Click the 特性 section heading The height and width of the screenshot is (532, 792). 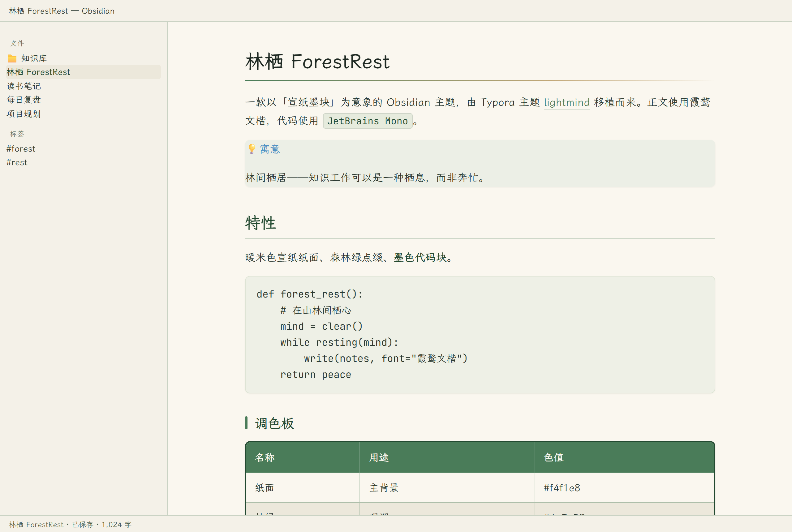coord(260,223)
